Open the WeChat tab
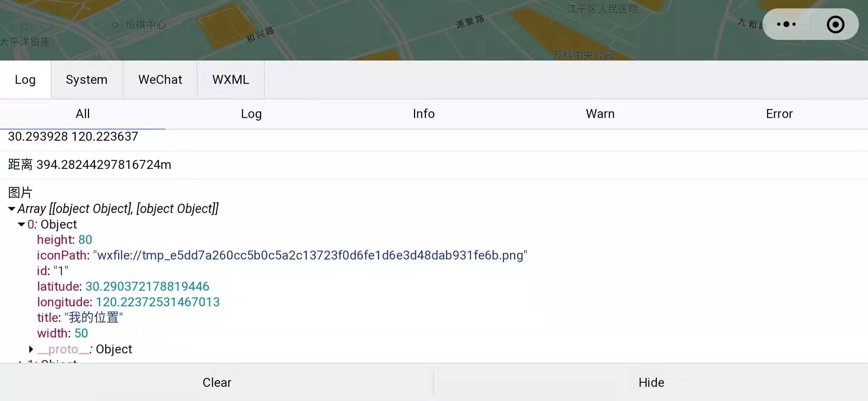 pyautogui.click(x=160, y=80)
